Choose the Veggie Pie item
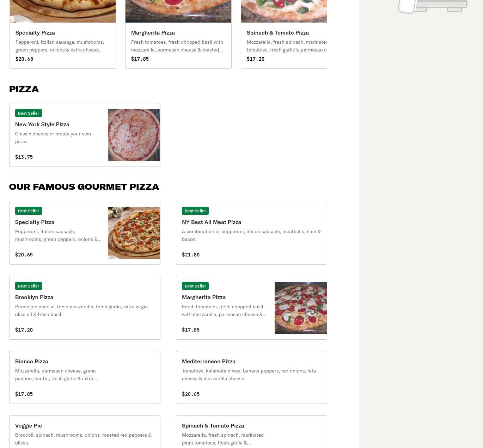The image size is (483, 448). 85,432
